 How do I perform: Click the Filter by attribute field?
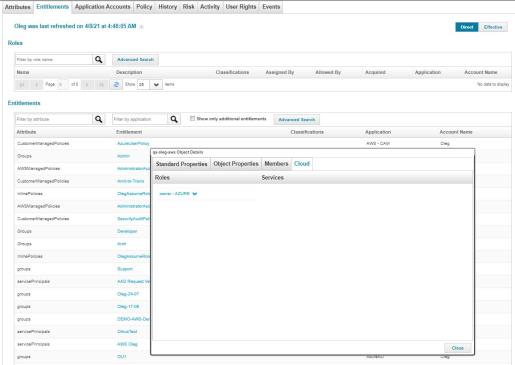[x=54, y=119]
